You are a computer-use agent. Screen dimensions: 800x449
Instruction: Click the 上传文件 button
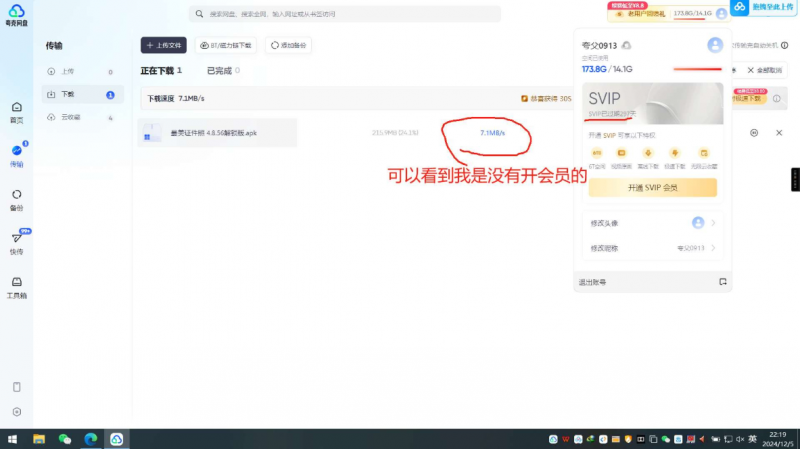click(163, 45)
